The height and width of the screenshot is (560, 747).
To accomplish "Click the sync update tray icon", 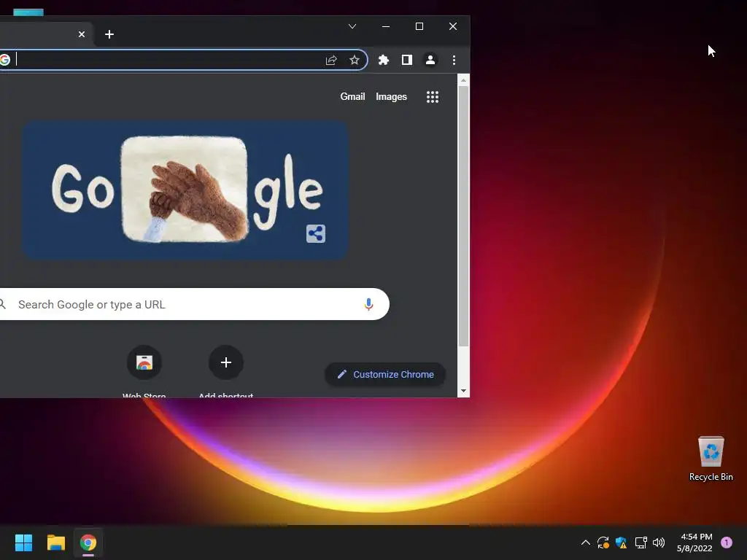I will pyautogui.click(x=603, y=542).
